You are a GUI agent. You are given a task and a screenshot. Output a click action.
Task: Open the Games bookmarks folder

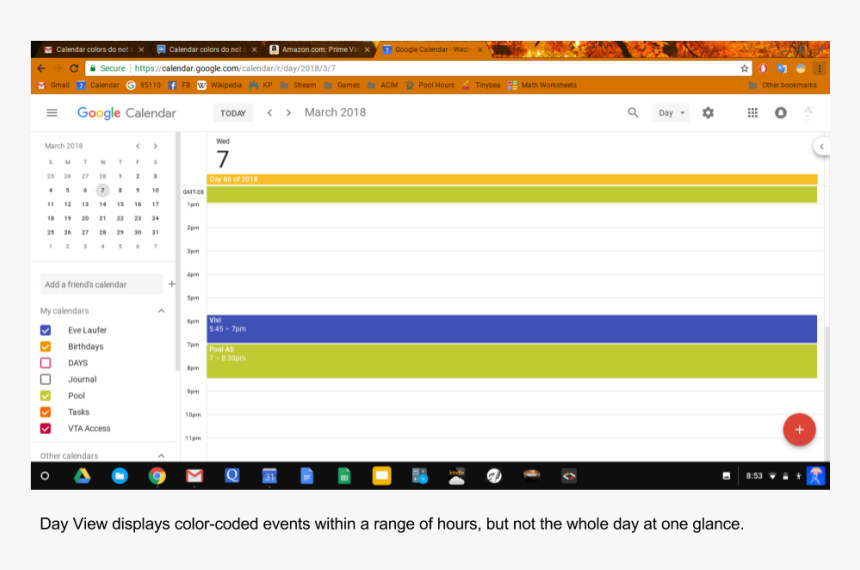(342, 85)
